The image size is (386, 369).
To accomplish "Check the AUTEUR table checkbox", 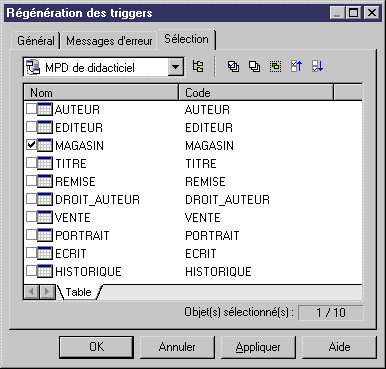I will click(x=31, y=109).
